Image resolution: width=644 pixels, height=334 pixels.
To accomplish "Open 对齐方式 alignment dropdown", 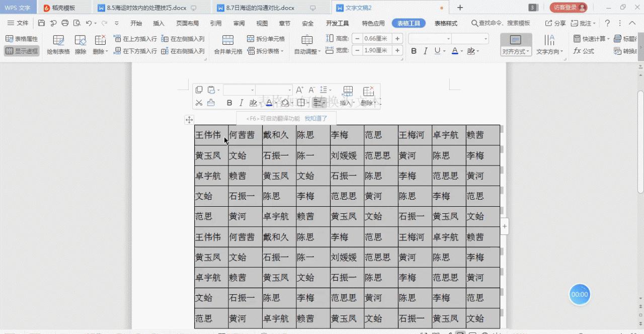I will click(516, 45).
